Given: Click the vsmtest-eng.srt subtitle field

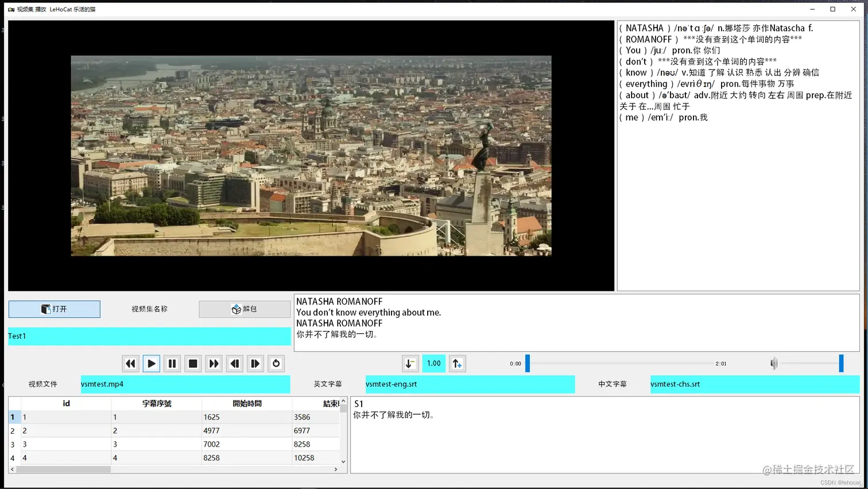Looking at the screenshot, I should tap(470, 384).
